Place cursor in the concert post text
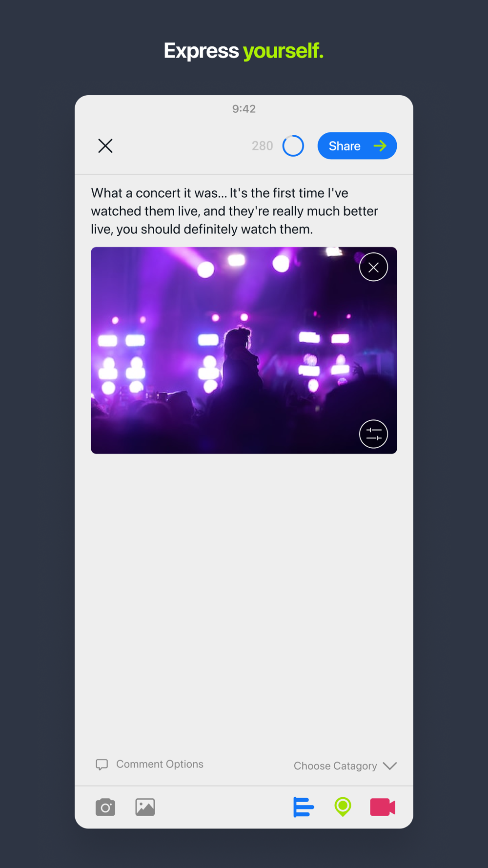The width and height of the screenshot is (488, 868). click(x=234, y=211)
